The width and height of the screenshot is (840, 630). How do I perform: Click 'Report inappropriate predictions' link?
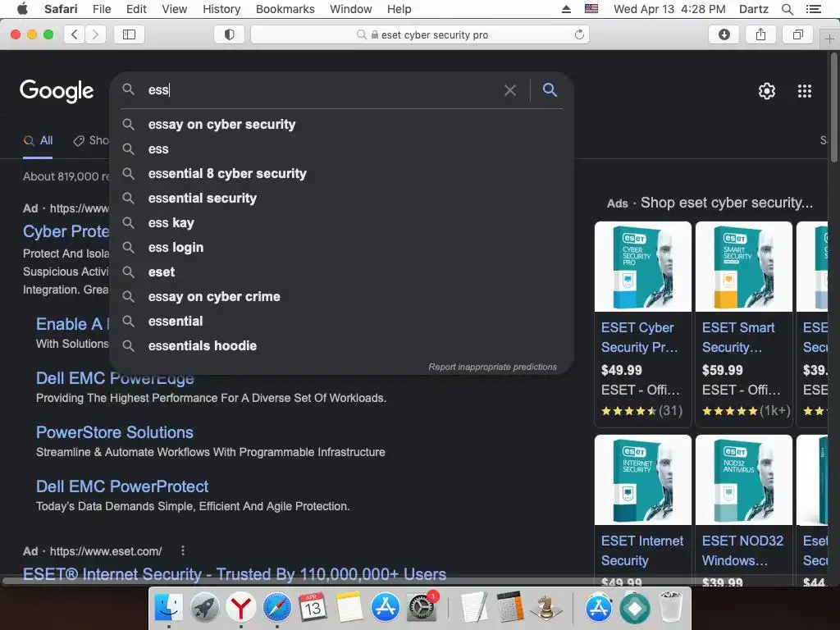pos(492,367)
